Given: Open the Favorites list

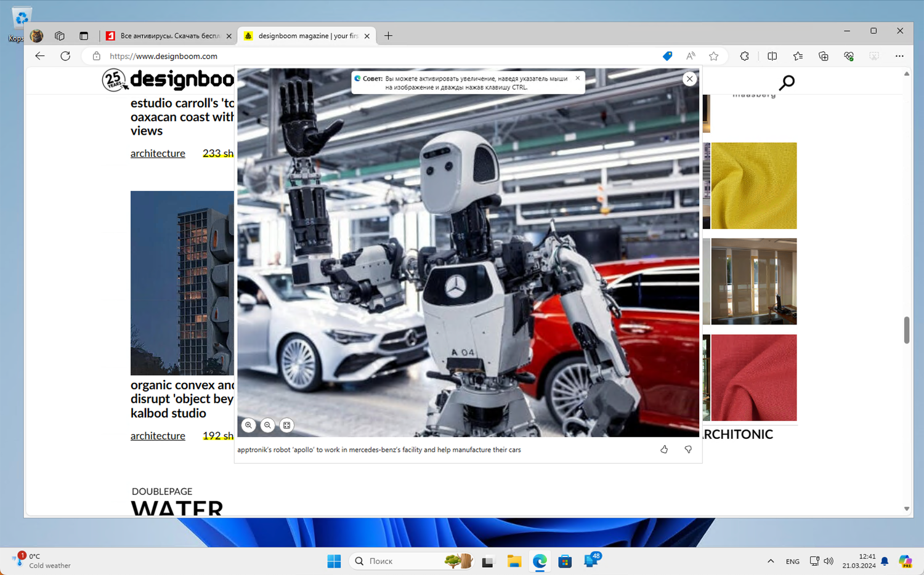Looking at the screenshot, I should 798,56.
